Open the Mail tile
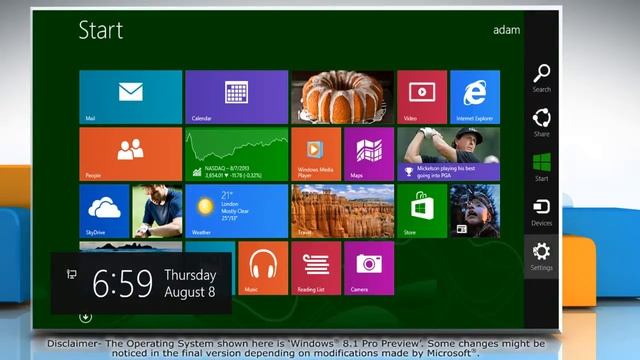 (131, 97)
